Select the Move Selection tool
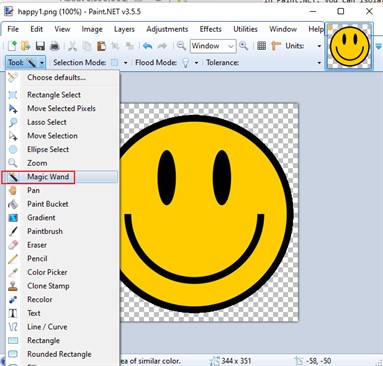The image size is (383, 366). (x=62, y=136)
